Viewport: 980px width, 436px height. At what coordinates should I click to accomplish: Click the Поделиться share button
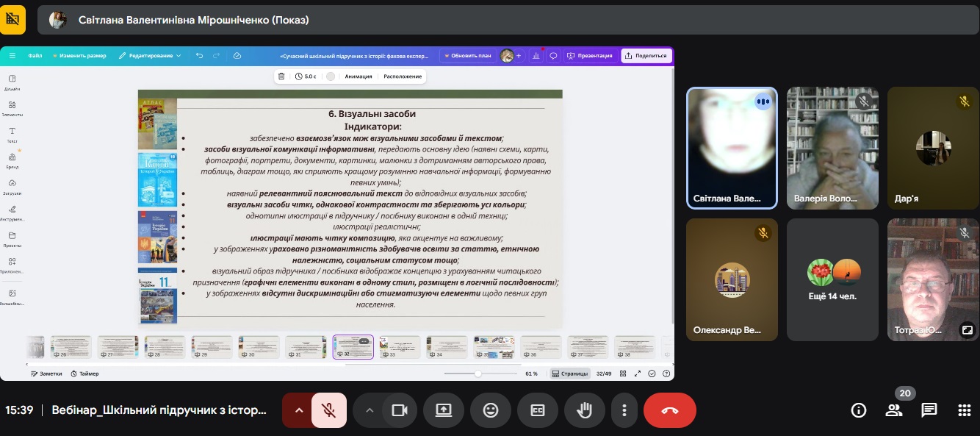click(x=645, y=56)
